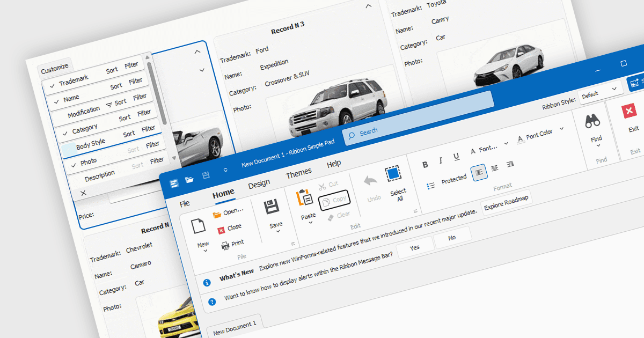Click the Yes button in message bar
This screenshot has width=644, height=338.
tap(414, 247)
